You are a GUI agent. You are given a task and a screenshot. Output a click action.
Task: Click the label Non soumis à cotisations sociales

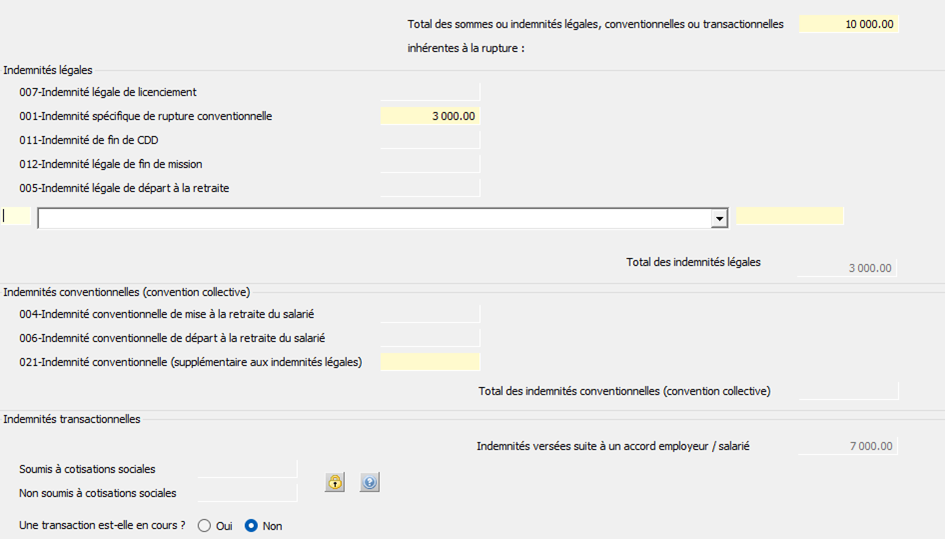tap(98, 493)
